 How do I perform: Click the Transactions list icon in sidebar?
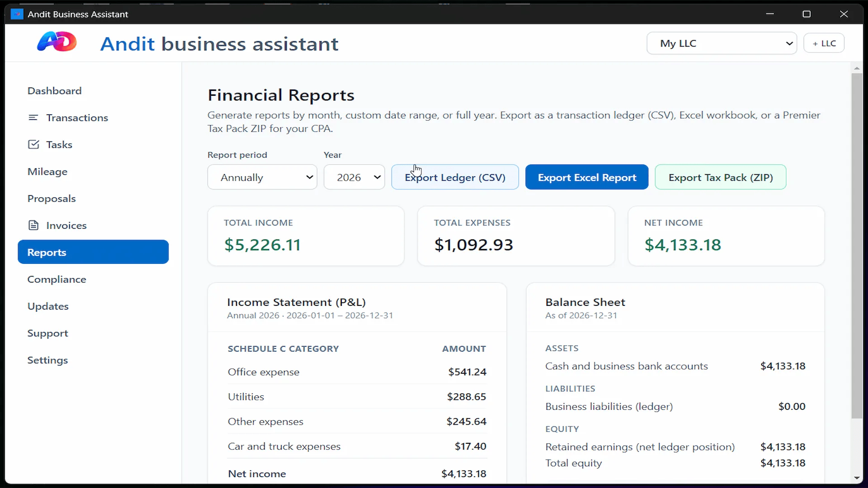click(x=33, y=117)
